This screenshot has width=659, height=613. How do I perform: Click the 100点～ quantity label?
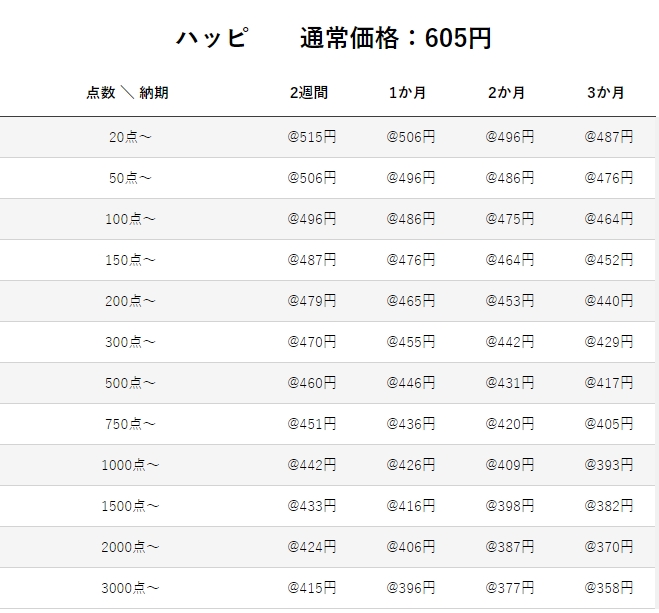[130, 219]
